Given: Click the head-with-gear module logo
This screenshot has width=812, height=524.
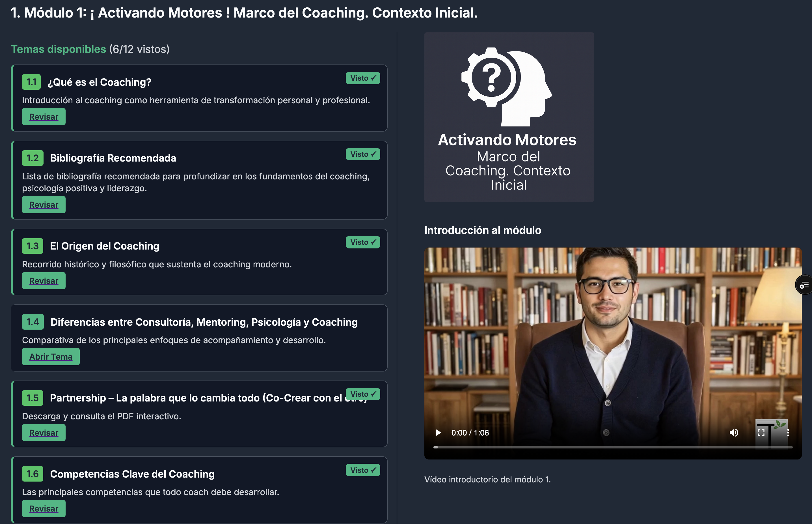Looking at the screenshot, I should coord(506,87).
